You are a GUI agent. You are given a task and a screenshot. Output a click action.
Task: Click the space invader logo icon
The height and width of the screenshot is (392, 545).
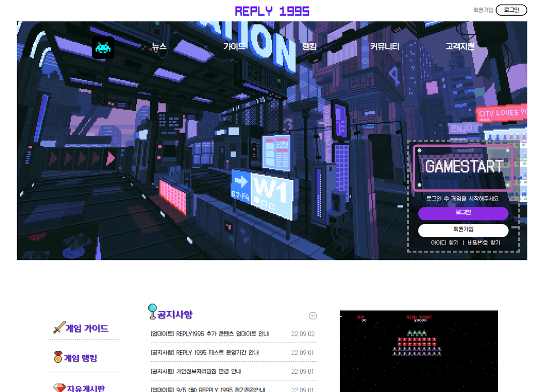point(103,47)
